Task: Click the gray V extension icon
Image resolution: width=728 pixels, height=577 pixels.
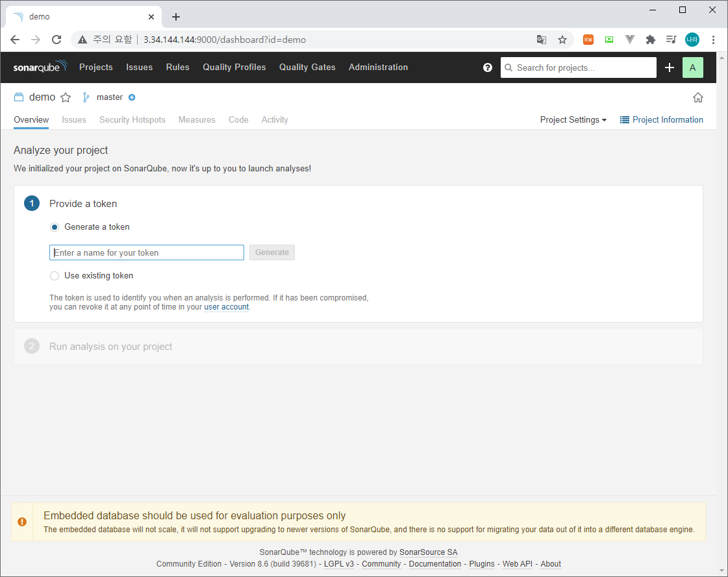Action: pyautogui.click(x=629, y=40)
